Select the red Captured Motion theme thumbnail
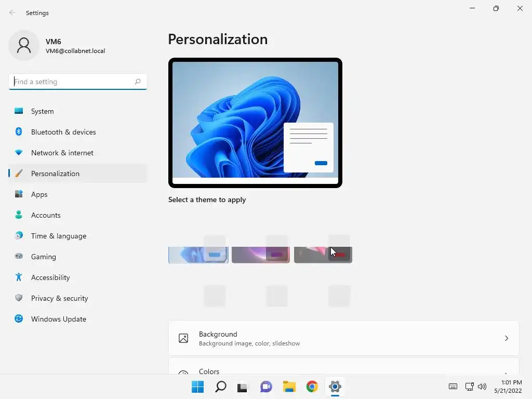This screenshot has height=399, width=532. pos(323,255)
